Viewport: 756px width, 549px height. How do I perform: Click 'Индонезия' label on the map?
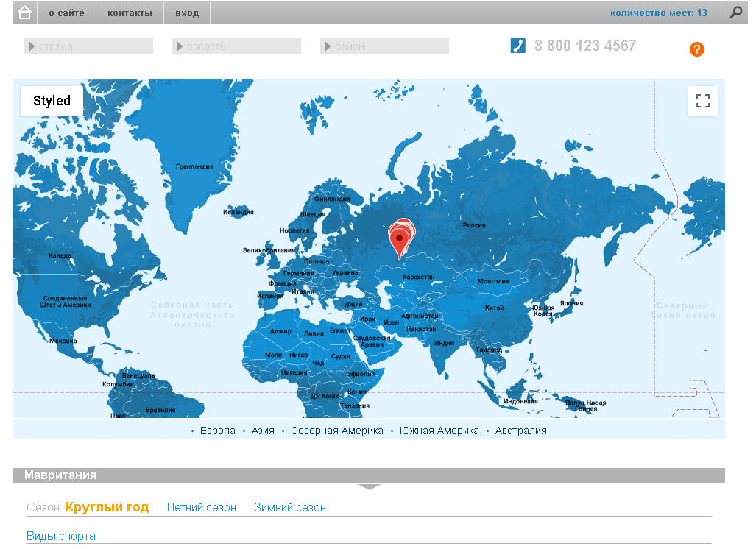520,401
